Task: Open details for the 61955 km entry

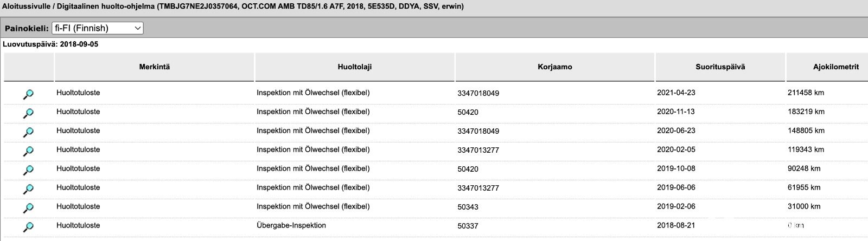Action: (x=28, y=189)
